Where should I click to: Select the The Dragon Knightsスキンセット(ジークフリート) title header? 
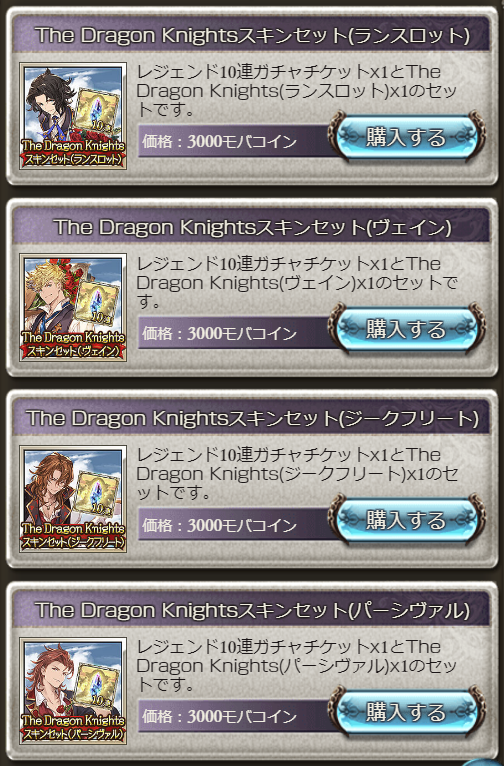coord(251,419)
